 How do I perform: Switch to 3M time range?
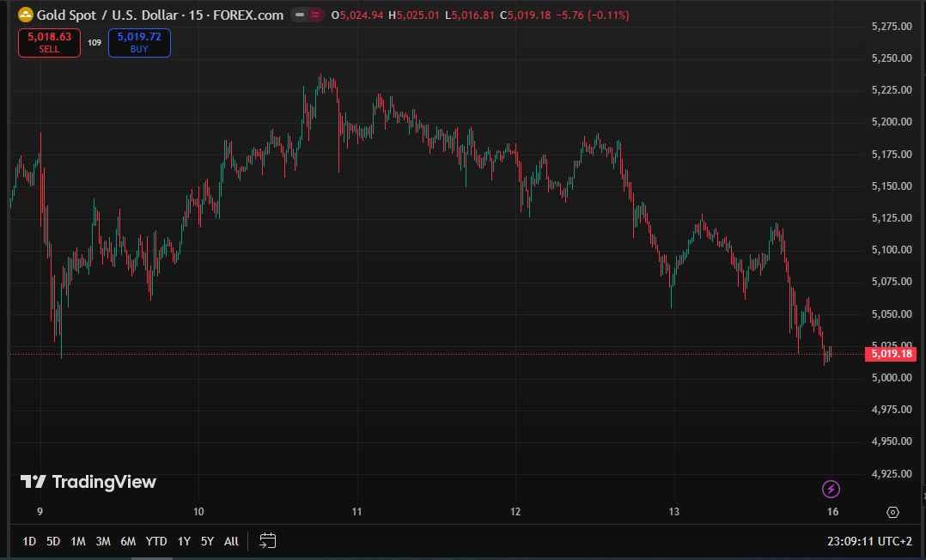point(103,541)
